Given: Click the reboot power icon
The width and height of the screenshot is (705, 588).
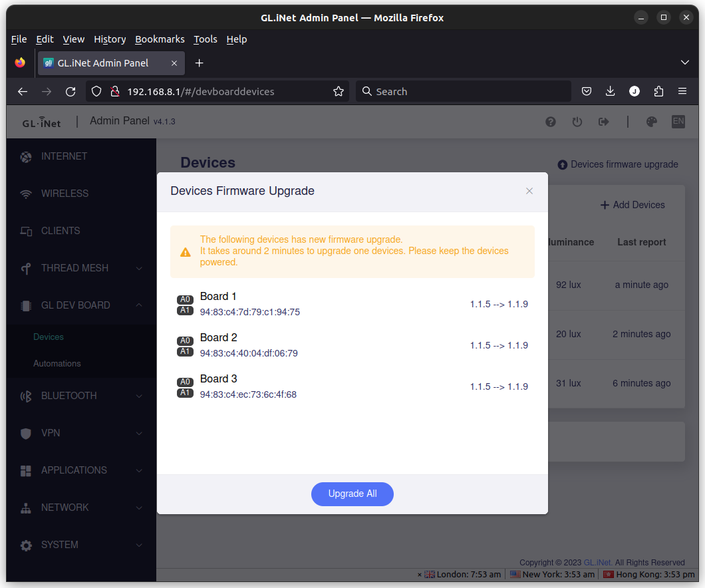Looking at the screenshot, I should click(x=577, y=122).
